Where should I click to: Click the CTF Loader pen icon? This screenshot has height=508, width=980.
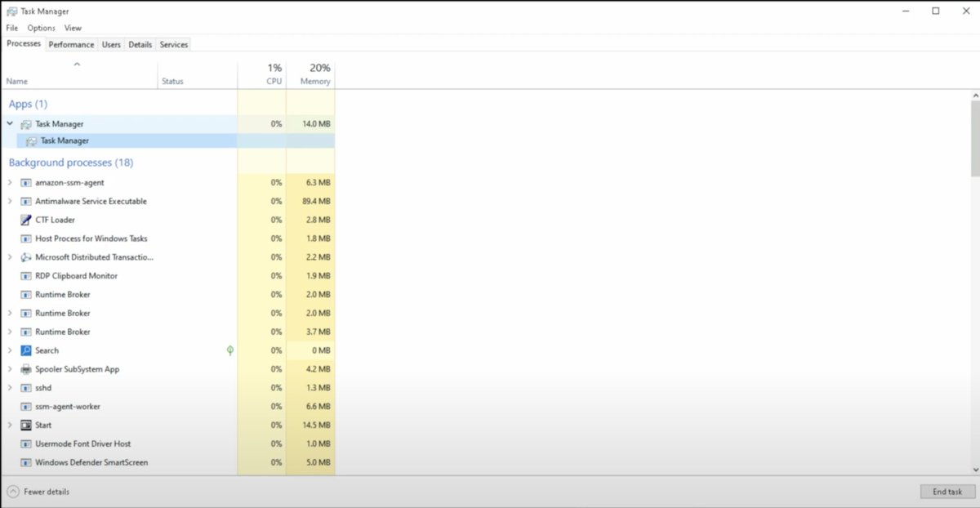26,220
